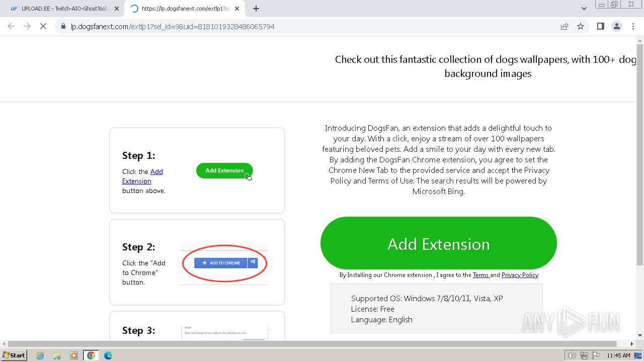Viewport: 644px width, 362px height.
Task: Bookmark this page with the star
Action: [581, 26]
